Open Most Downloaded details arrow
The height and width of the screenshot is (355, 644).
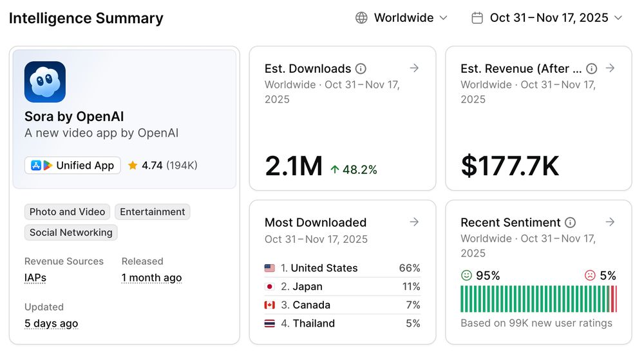tap(414, 222)
